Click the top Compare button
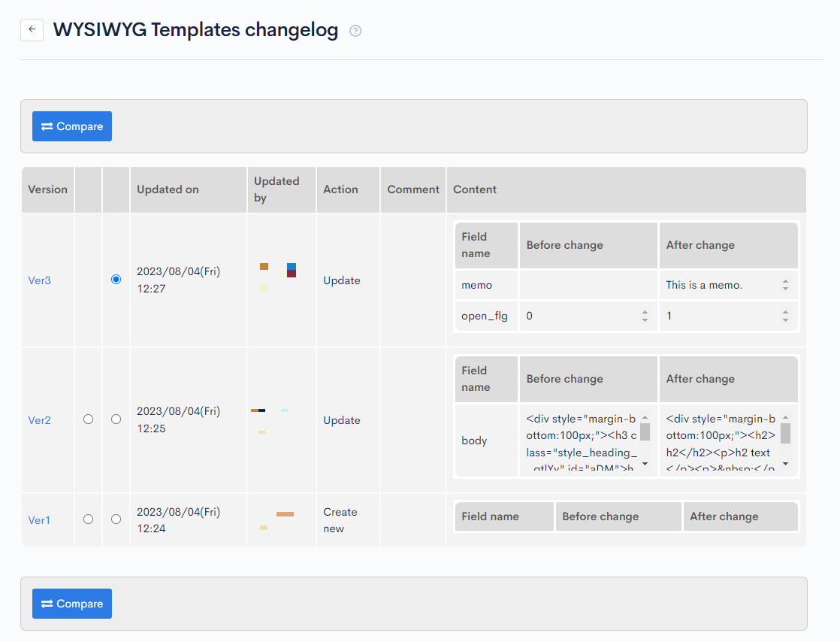 coord(71,126)
